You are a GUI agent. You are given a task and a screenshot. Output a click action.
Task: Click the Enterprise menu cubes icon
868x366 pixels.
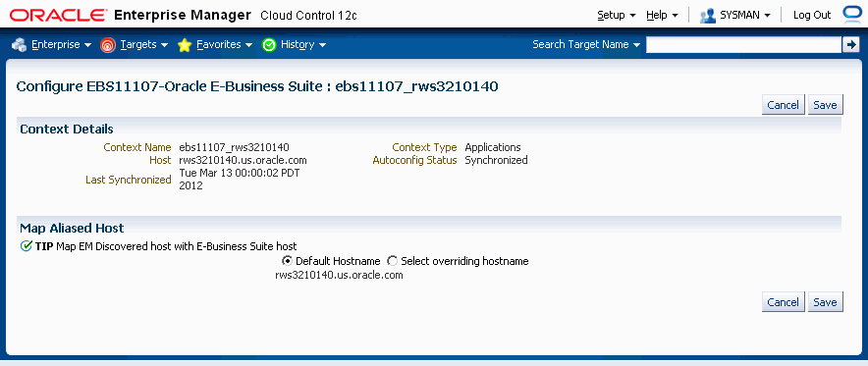pos(19,45)
